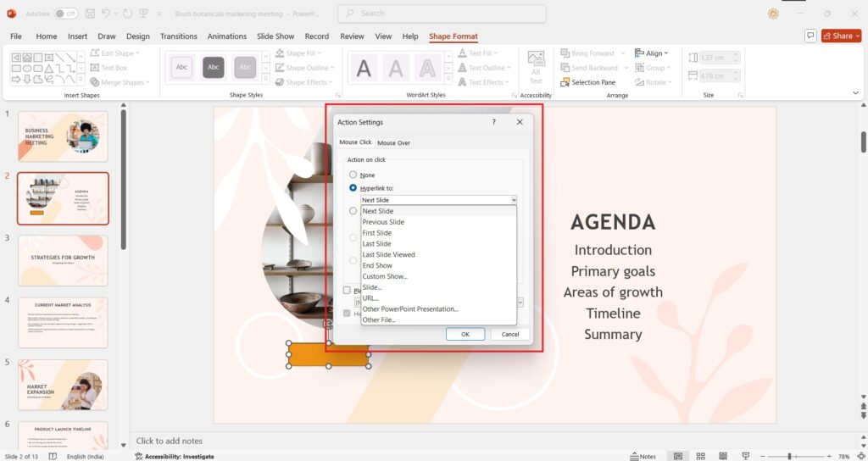Select the Hyperlink to radio button

(x=353, y=187)
